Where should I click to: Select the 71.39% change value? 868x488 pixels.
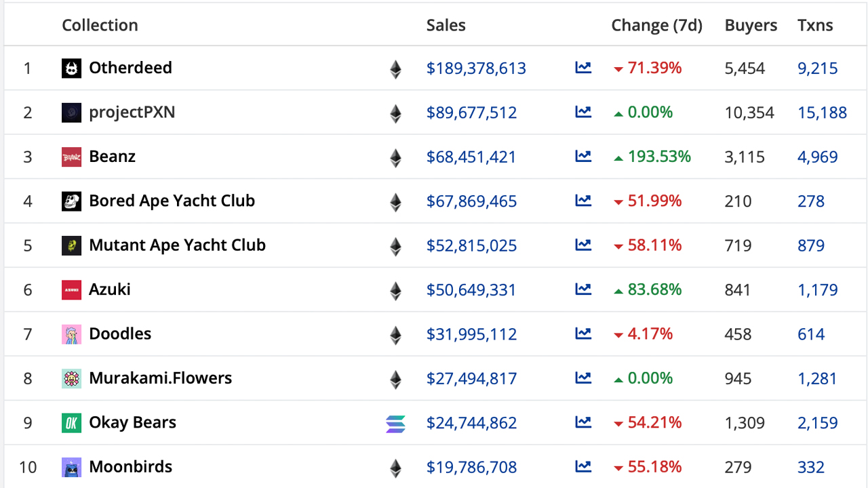click(x=655, y=68)
